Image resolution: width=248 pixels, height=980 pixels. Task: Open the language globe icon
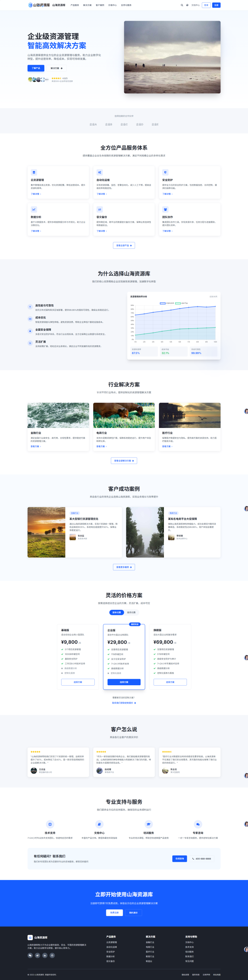pos(187,5)
